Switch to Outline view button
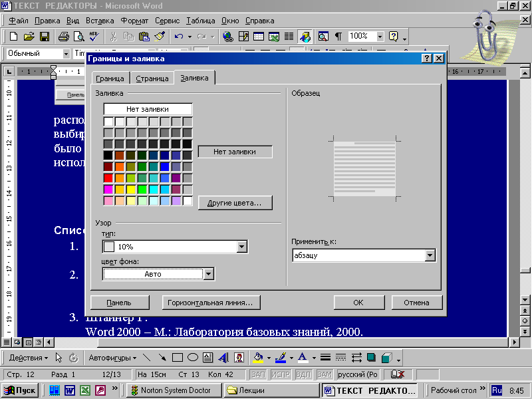This screenshot has height=399, width=532. click(x=39, y=342)
